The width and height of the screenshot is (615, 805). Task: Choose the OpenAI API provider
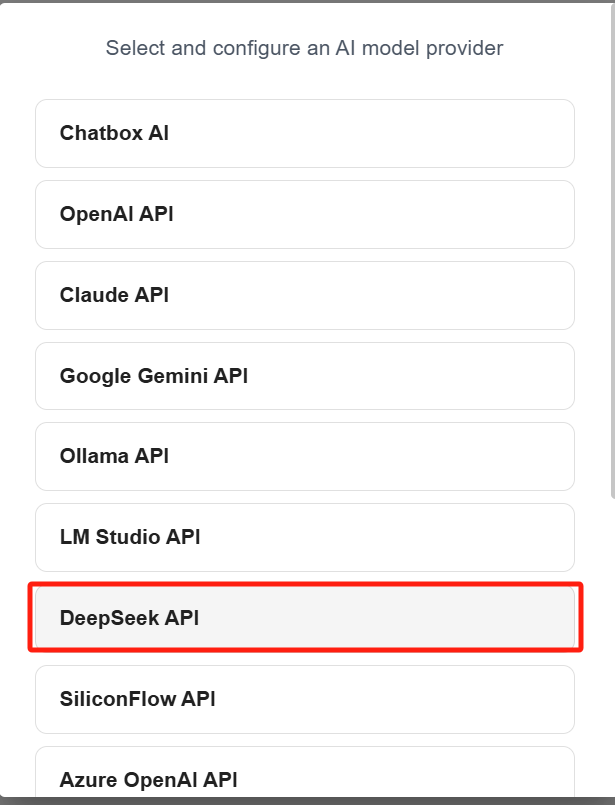click(x=304, y=215)
